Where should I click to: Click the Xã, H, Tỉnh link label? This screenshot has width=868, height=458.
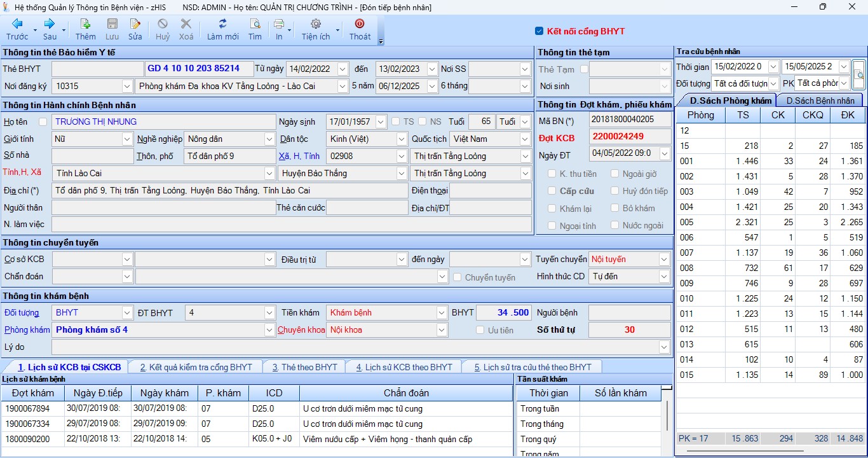[298, 156]
